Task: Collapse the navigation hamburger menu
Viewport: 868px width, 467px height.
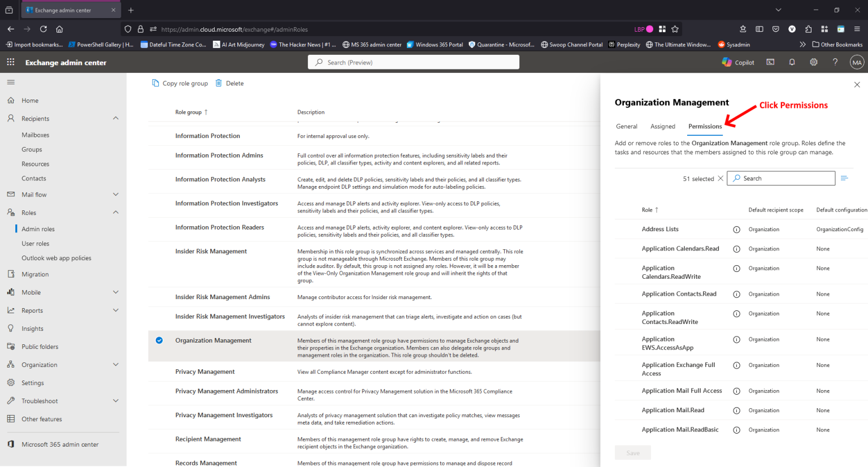Action: (11, 83)
